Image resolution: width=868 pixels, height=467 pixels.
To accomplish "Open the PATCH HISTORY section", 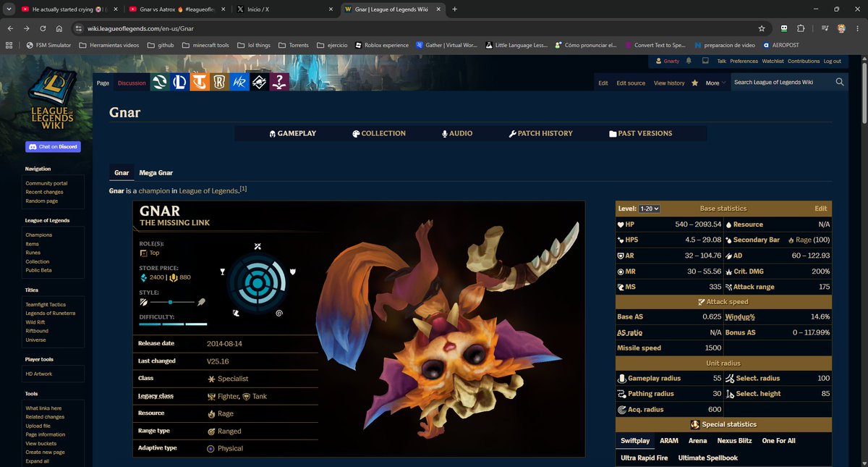I will (x=540, y=133).
